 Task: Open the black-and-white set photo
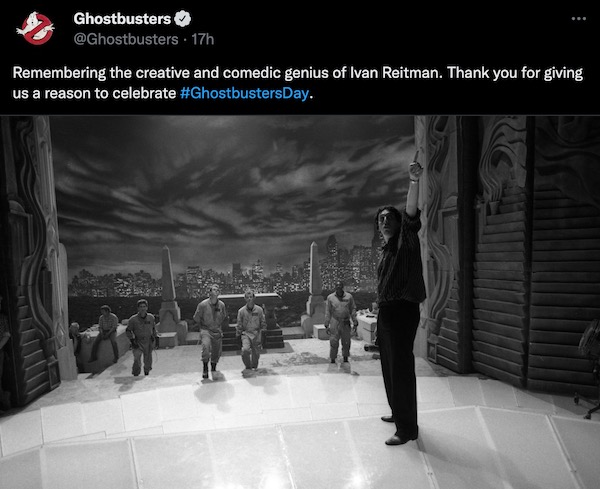click(x=300, y=302)
